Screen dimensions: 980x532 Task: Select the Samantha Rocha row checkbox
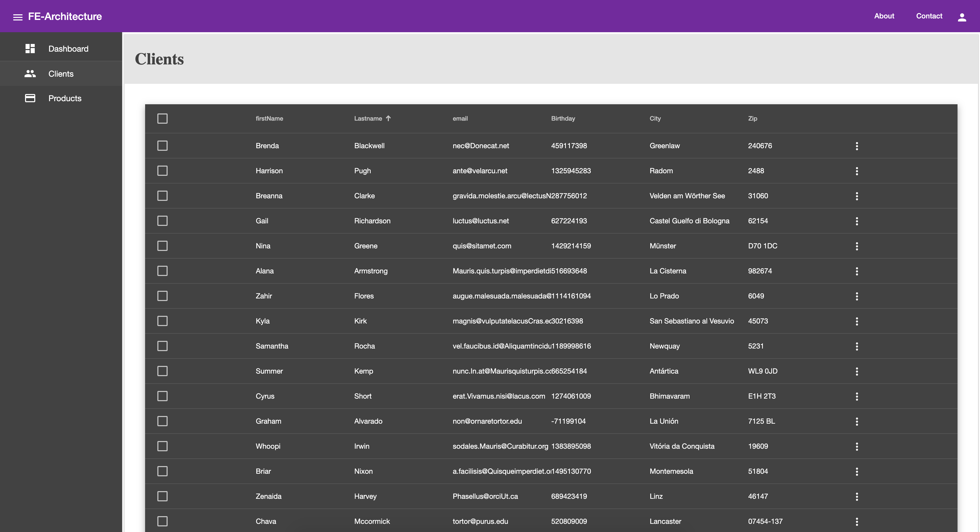pos(162,346)
